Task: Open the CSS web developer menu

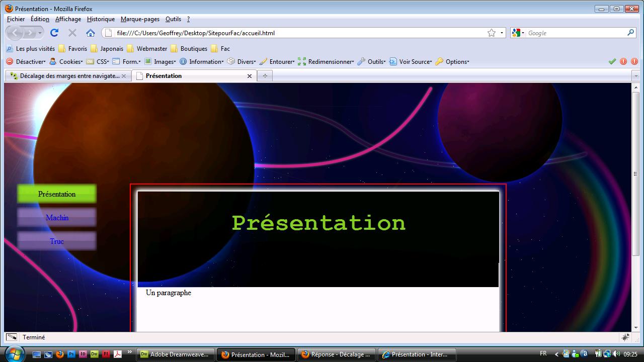Action: coord(98,62)
